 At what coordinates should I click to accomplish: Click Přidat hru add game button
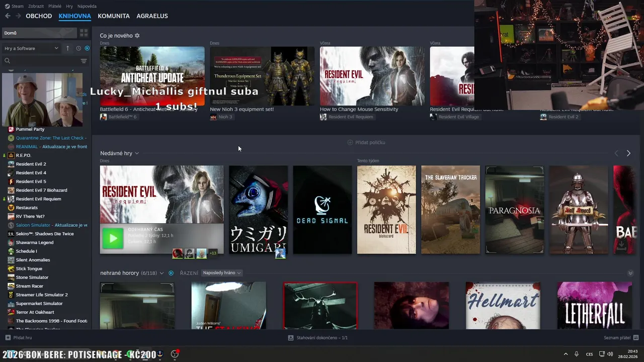19,338
